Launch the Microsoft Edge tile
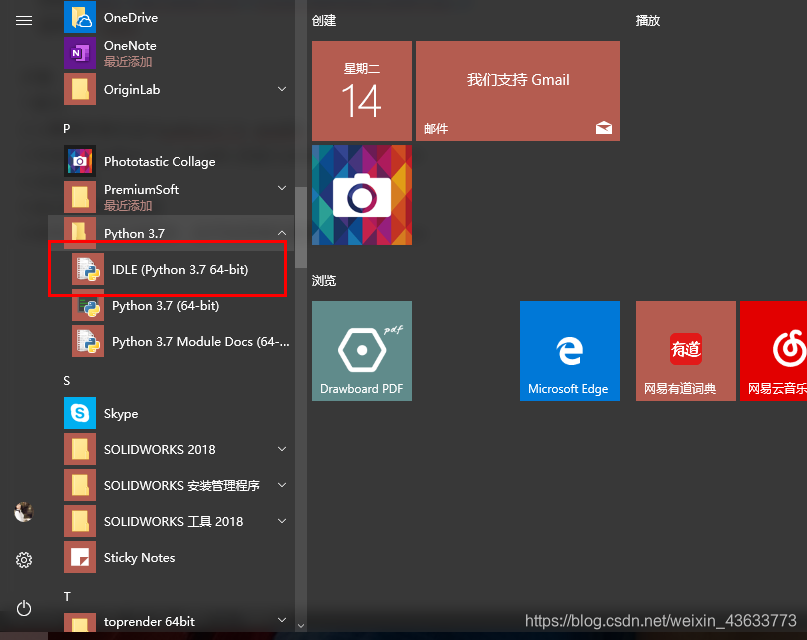 click(570, 351)
